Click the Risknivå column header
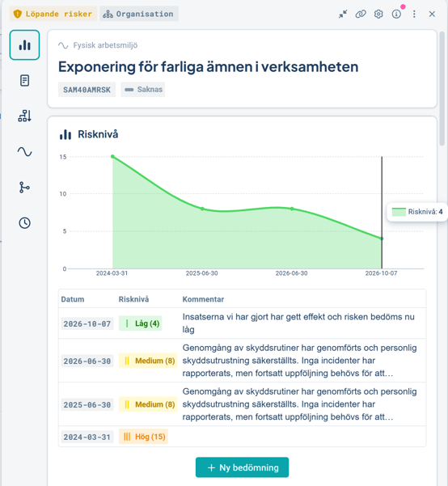 pos(133,299)
